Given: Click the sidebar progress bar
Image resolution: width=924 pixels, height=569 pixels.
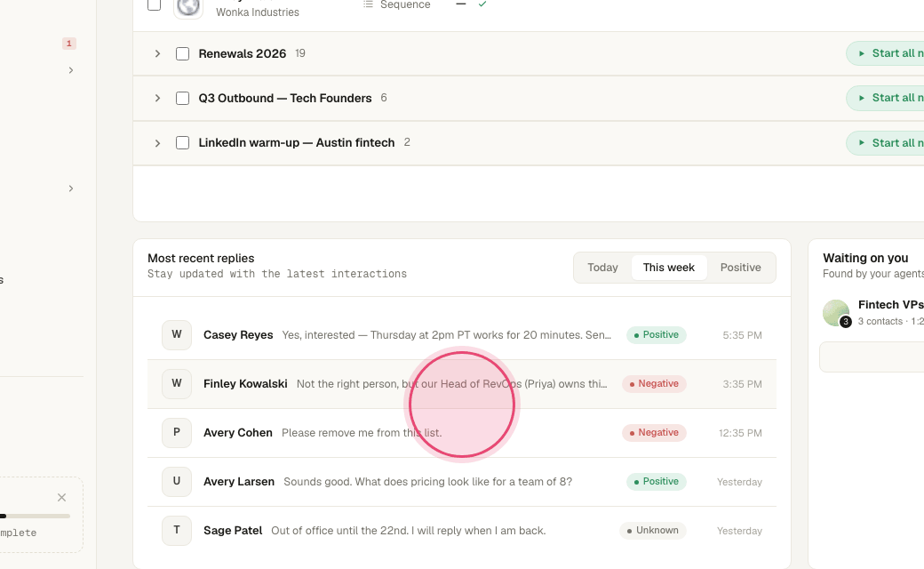Looking at the screenshot, I should [x=35, y=516].
